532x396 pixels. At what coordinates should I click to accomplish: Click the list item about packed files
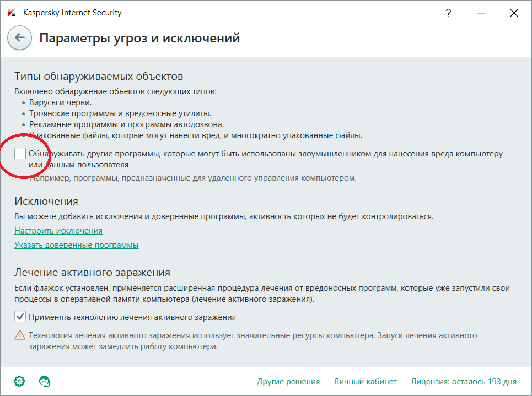(196, 135)
